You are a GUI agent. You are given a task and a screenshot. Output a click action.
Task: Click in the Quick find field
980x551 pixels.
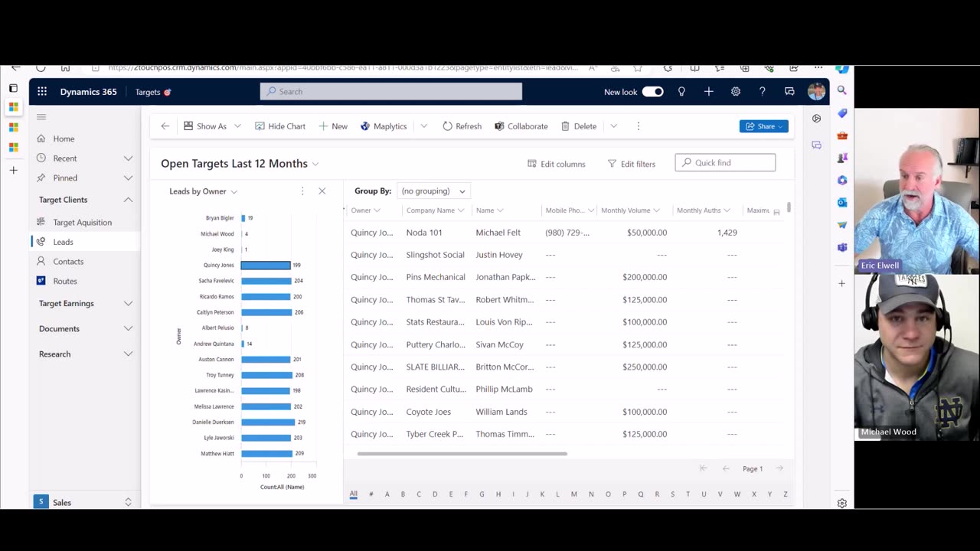point(725,162)
